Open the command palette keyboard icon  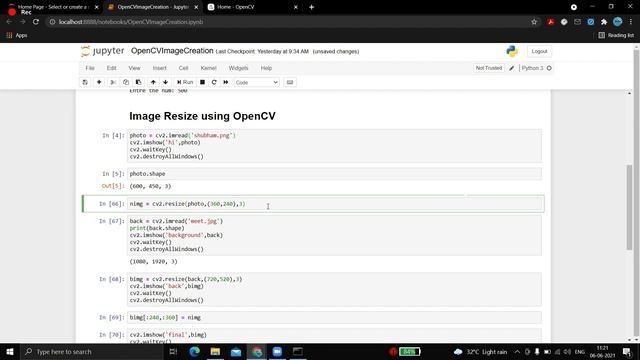290,82
